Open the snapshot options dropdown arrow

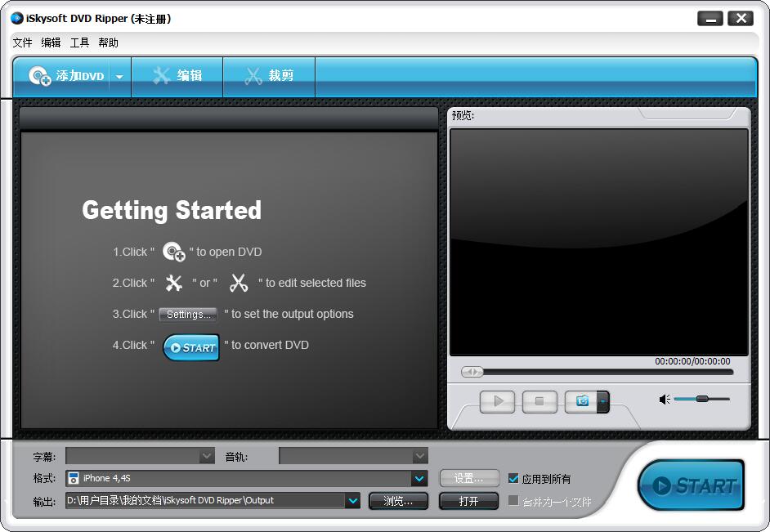(x=603, y=401)
